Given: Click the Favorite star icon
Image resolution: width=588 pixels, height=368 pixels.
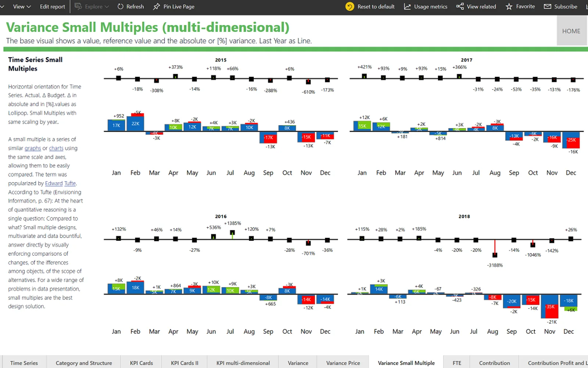Looking at the screenshot, I should tap(509, 7).
